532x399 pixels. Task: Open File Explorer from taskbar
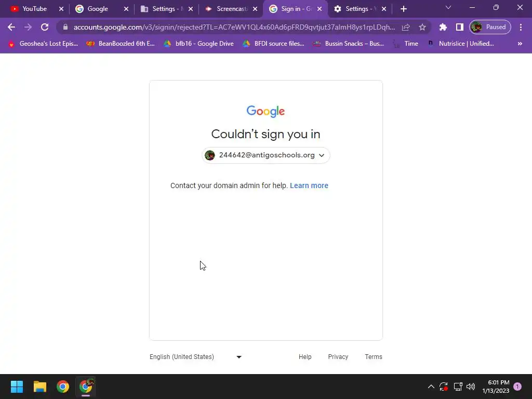tap(39, 387)
